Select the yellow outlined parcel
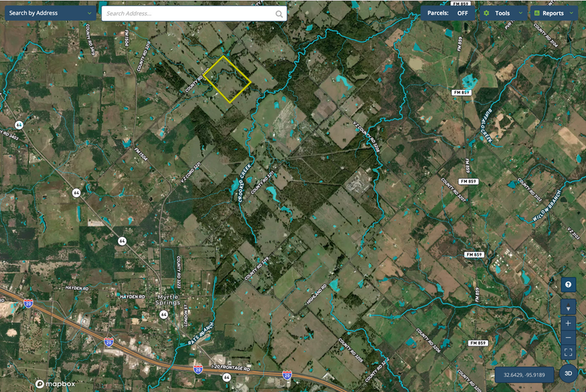 pyautogui.click(x=227, y=79)
